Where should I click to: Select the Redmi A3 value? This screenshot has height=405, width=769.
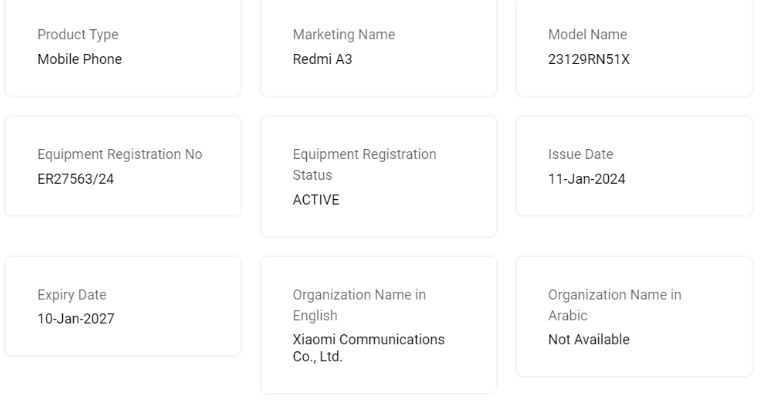coord(322,59)
